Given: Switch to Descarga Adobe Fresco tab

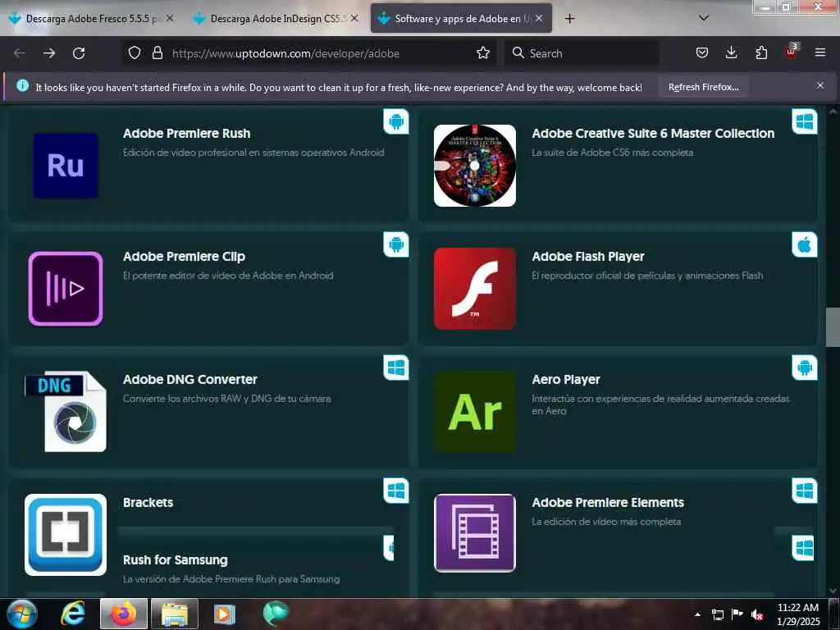Looking at the screenshot, I should 91,19.
